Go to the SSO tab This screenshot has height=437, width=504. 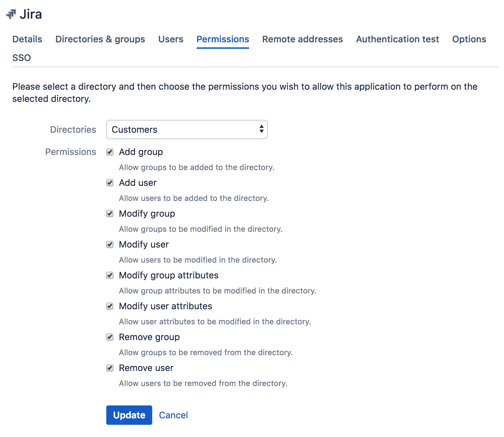pos(22,58)
